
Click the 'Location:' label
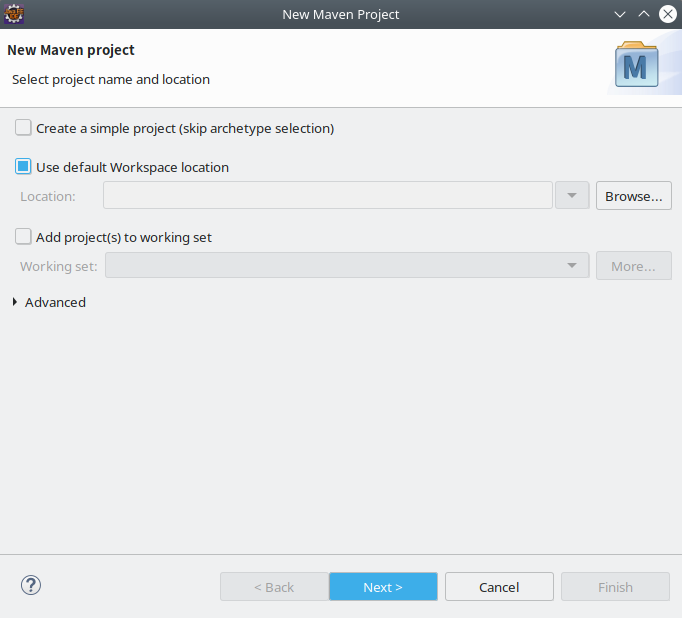pyautogui.click(x=48, y=196)
